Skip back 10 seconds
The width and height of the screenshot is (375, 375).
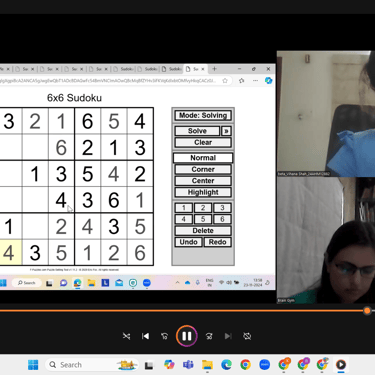[x=164, y=336]
